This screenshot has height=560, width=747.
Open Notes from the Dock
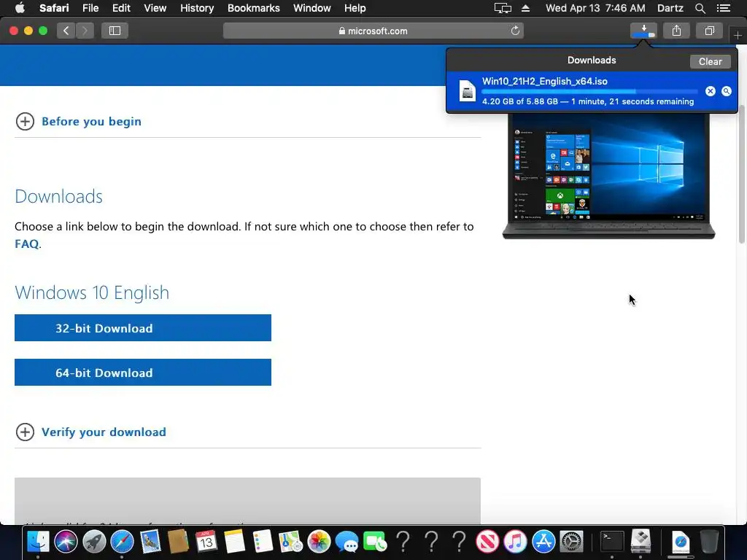(234, 542)
